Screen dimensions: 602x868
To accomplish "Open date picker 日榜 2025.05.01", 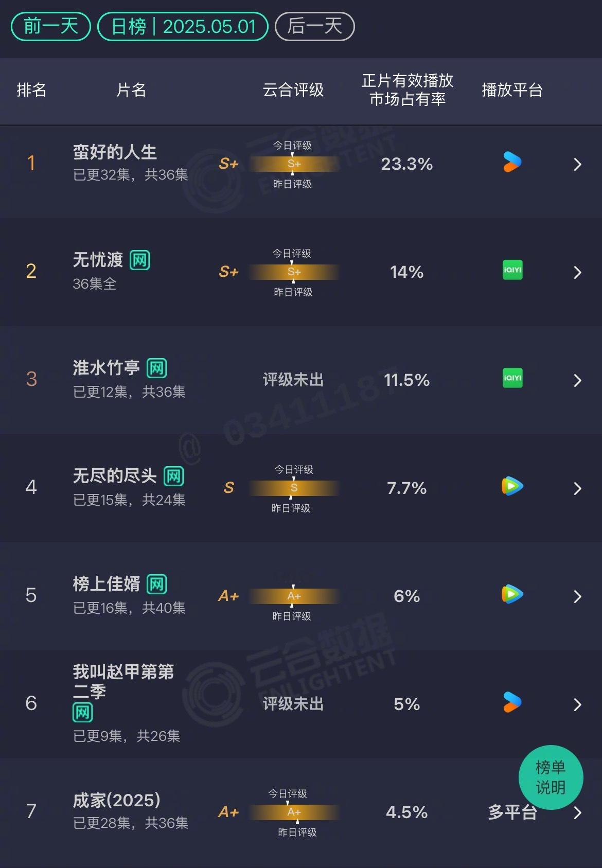I will (x=183, y=27).
